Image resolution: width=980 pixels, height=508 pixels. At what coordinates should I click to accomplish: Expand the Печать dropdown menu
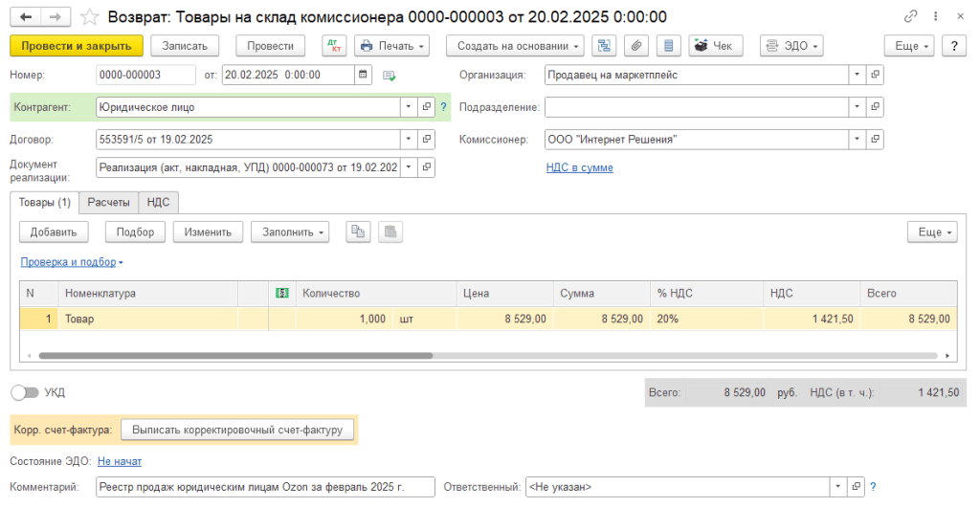coord(391,46)
